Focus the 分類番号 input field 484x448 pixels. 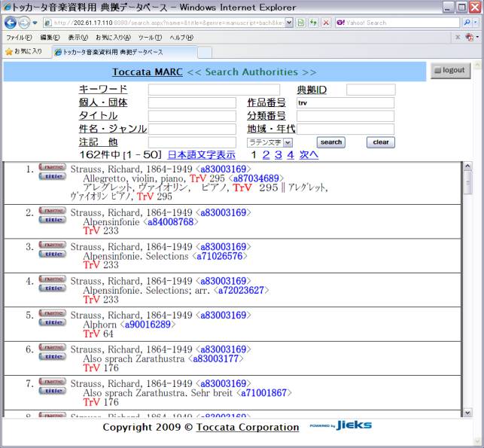tap(345, 116)
